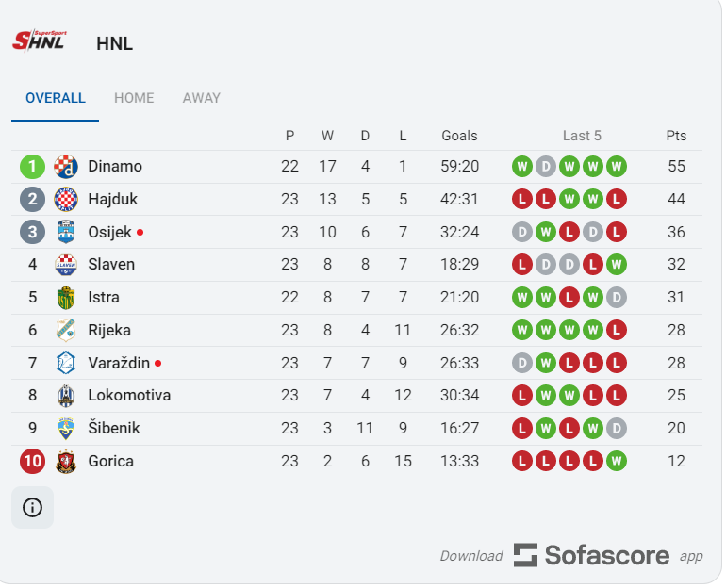Click the SuperSport HNL league logo

[x=40, y=41]
